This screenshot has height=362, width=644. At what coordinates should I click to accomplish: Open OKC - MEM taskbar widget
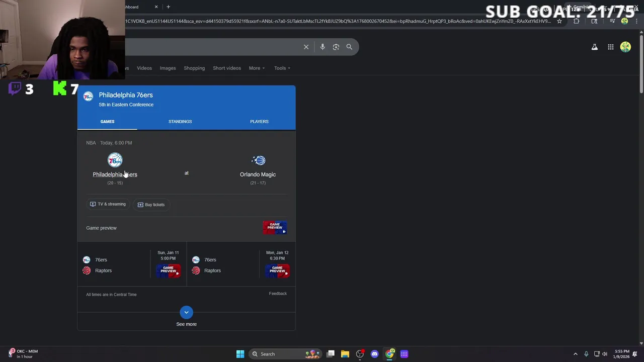23,353
